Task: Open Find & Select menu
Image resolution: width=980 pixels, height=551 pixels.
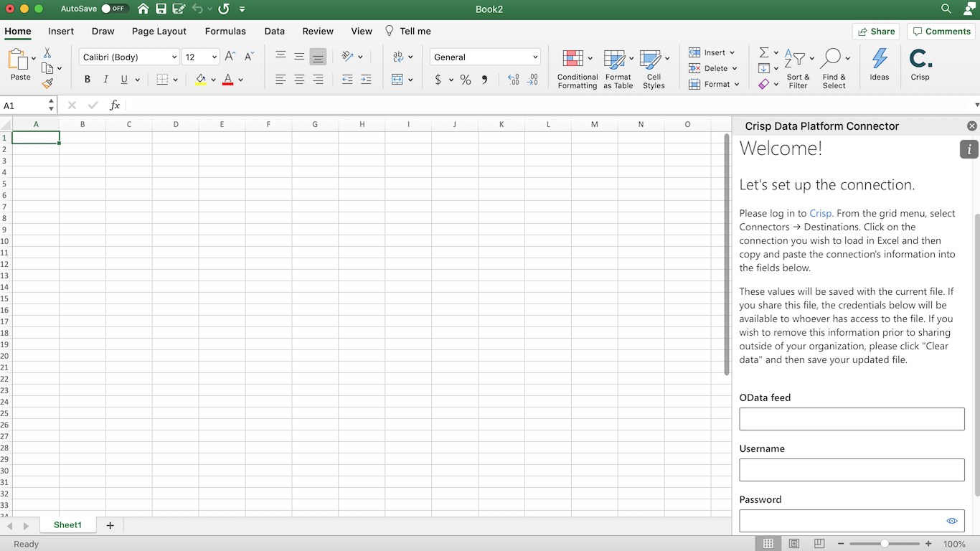Action: [x=834, y=69]
